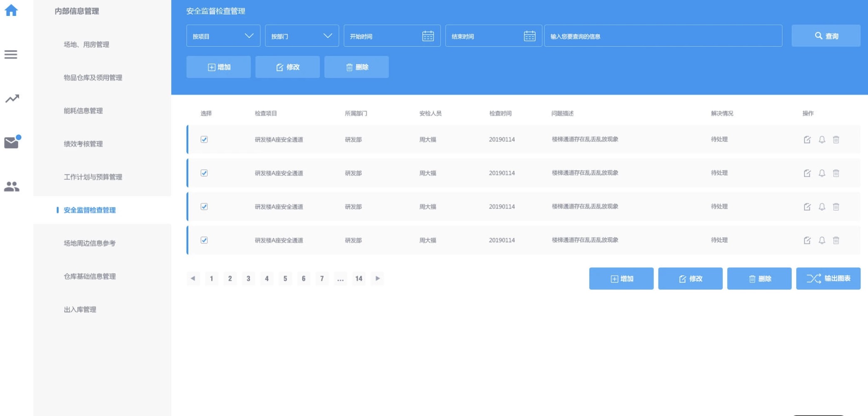Screen dimensions: 868x416
Task: Click the bottom 增加 button
Action: tap(621, 278)
